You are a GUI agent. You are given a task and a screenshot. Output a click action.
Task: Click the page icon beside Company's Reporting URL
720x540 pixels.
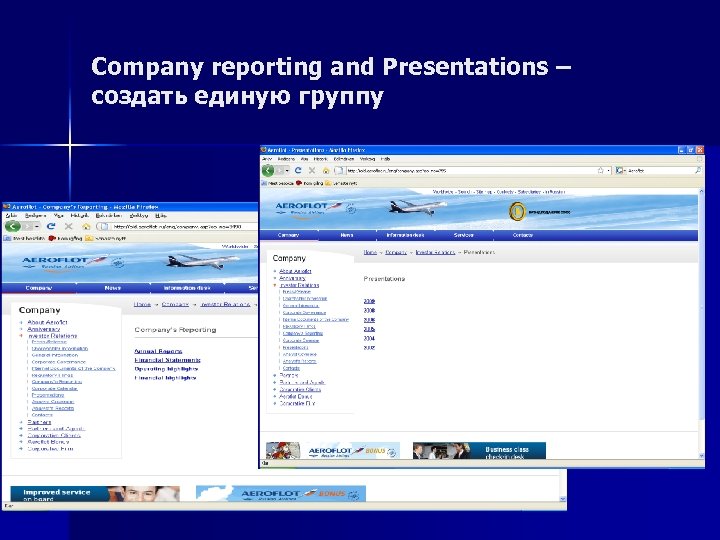[x=103, y=226]
